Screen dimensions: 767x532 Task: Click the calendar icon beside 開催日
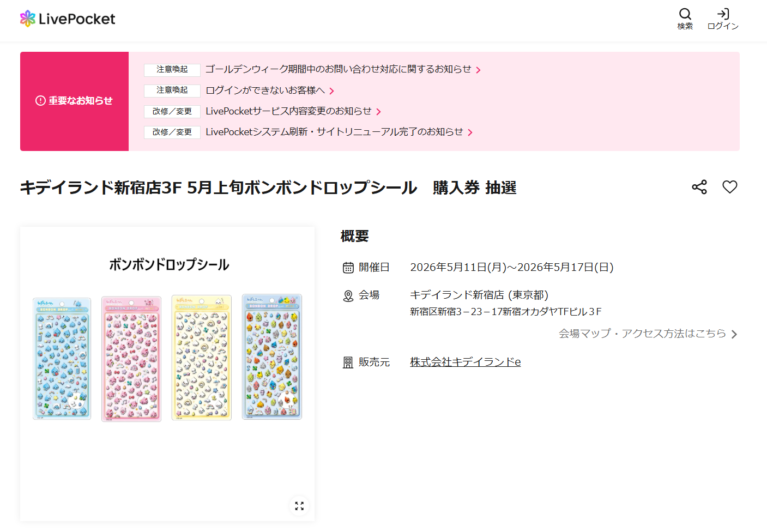click(348, 268)
